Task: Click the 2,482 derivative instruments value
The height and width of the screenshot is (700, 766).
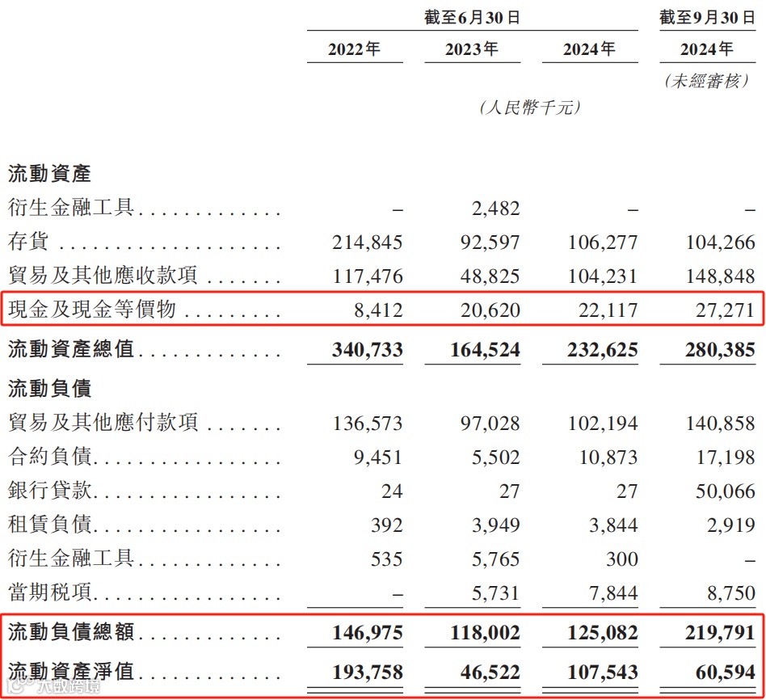Action: [495, 209]
